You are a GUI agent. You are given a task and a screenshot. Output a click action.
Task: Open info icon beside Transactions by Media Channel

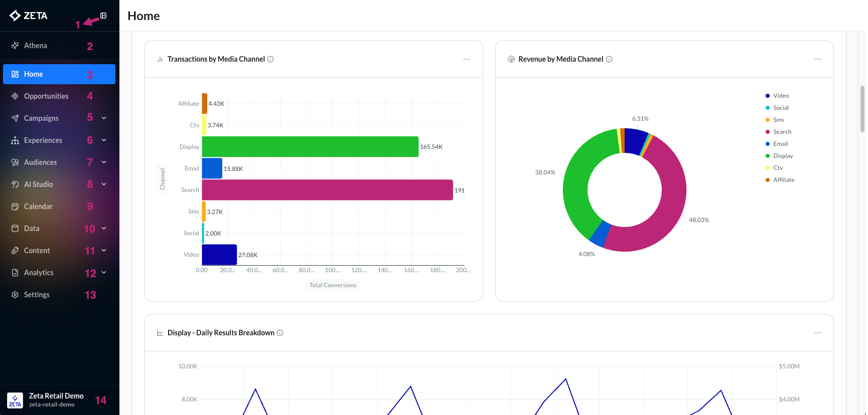point(270,59)
